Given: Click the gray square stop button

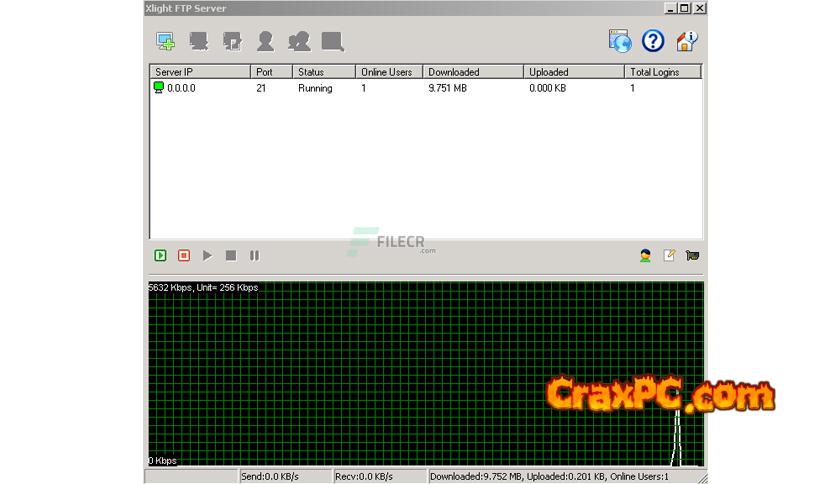Looking at the screenshot, I should [x=231, y=256].
